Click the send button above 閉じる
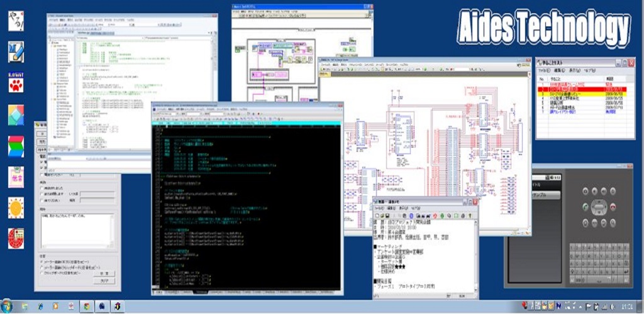The height and width of the screenshot is (314, 644). pyautogui.click(x=104, y=273)
